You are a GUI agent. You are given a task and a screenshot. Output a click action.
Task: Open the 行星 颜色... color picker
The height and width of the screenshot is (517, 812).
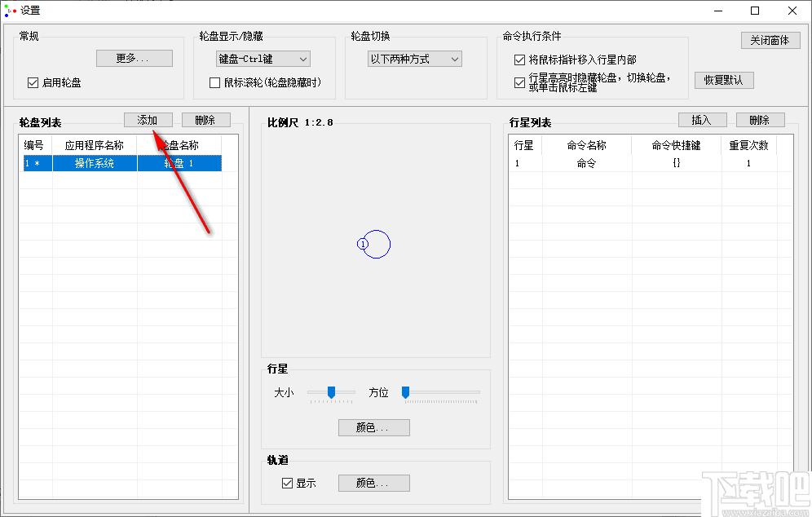(x=374, y=427)
